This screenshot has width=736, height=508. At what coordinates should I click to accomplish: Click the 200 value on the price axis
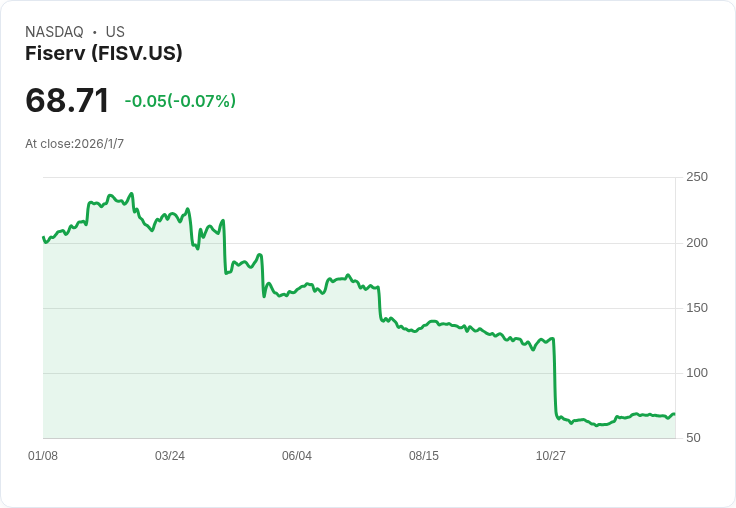(697, 242)
